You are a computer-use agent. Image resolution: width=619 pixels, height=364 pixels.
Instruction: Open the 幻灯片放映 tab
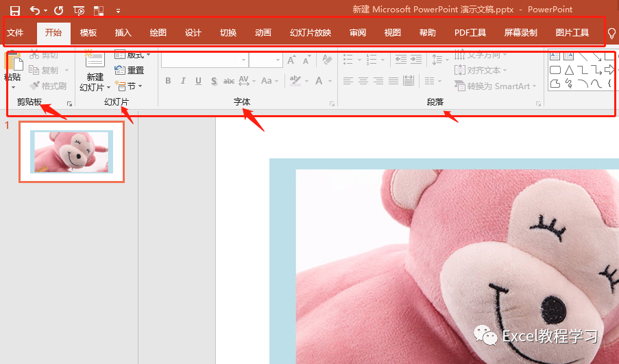click(x=311, y=33)
